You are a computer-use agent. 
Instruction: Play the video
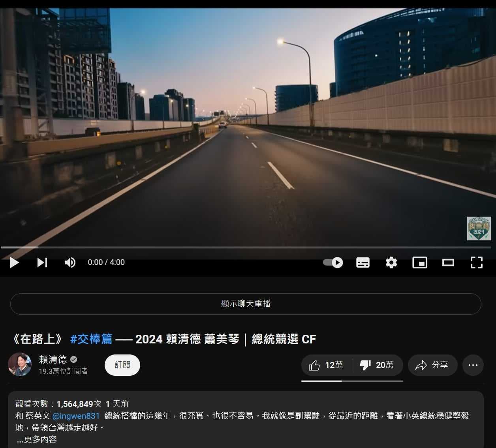click(14, 262)
